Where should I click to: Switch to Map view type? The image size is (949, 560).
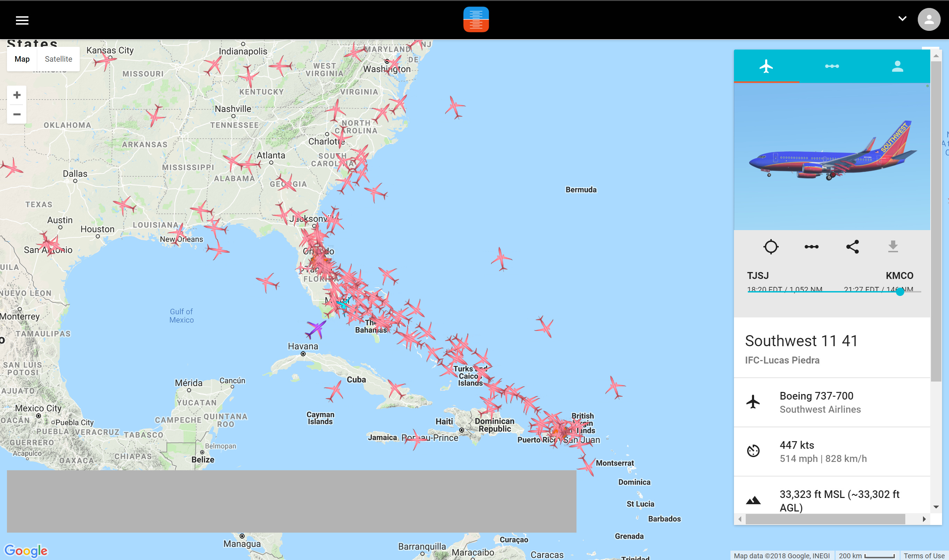point(22,59)
